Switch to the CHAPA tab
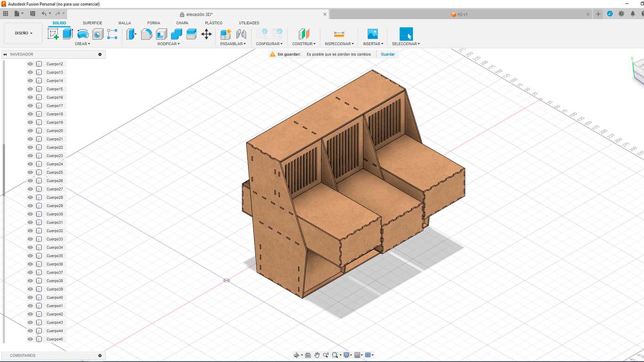The width and height of the screenshot is (644, 362). click(182, 23)
